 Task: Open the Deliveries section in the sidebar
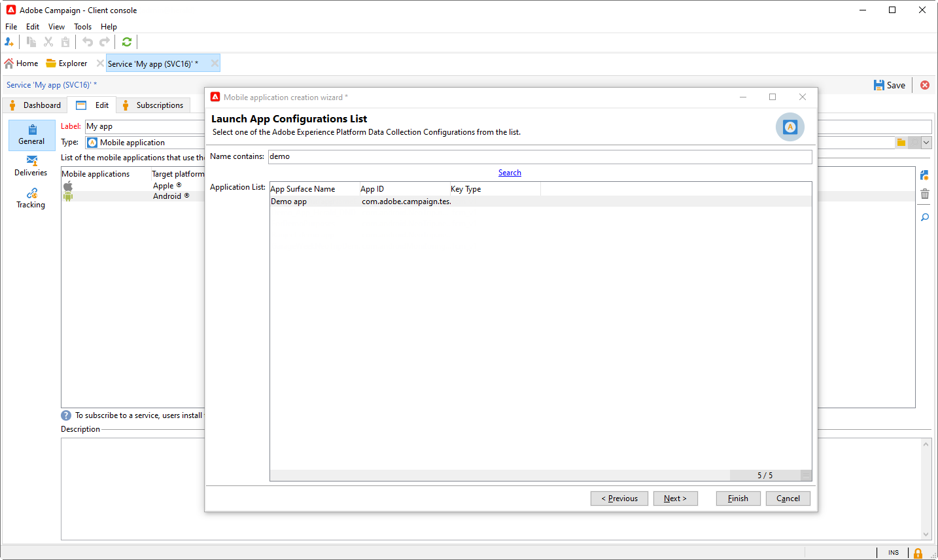[31, 166]
